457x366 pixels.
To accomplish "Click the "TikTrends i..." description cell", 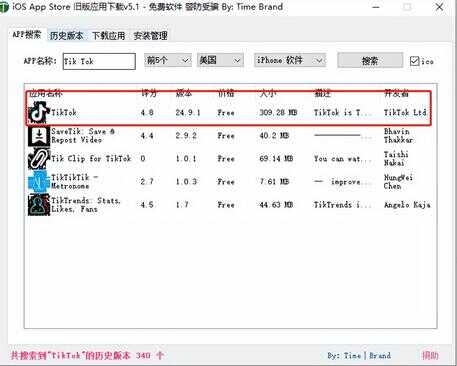I will tap(343, 205).
